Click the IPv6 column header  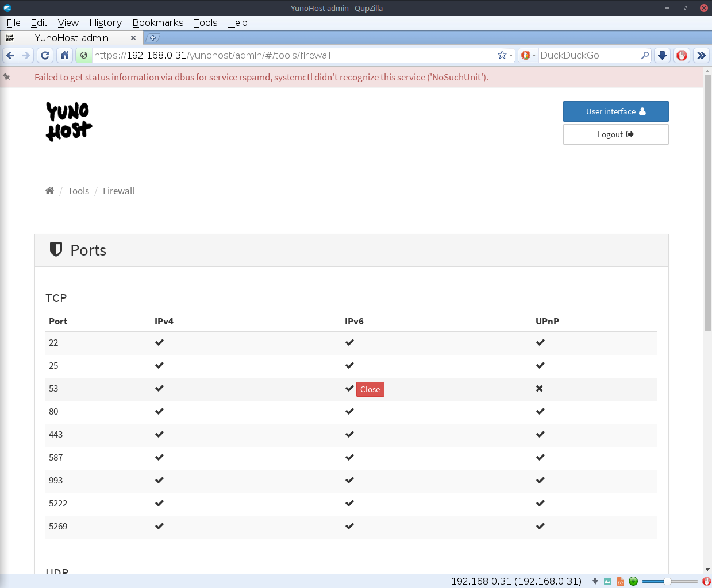(x=354, y=321)
